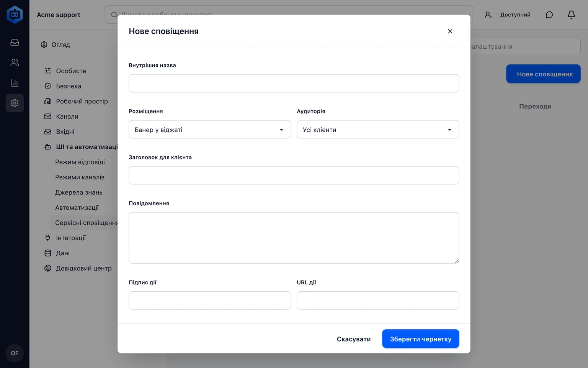Click Зберегти чернетку button
The width and height of the screenshot is (588, 368).
click(x=421, y=339)
